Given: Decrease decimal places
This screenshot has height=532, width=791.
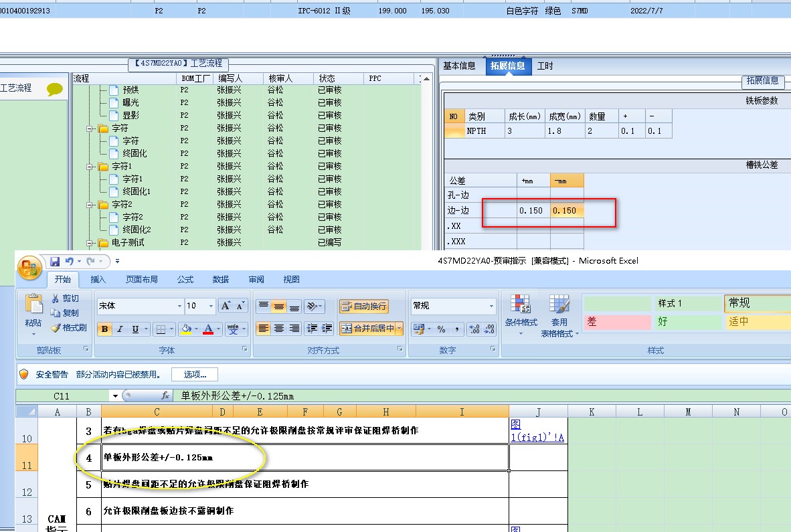Looking at the screenshot, I should click(x=489, y=329).
